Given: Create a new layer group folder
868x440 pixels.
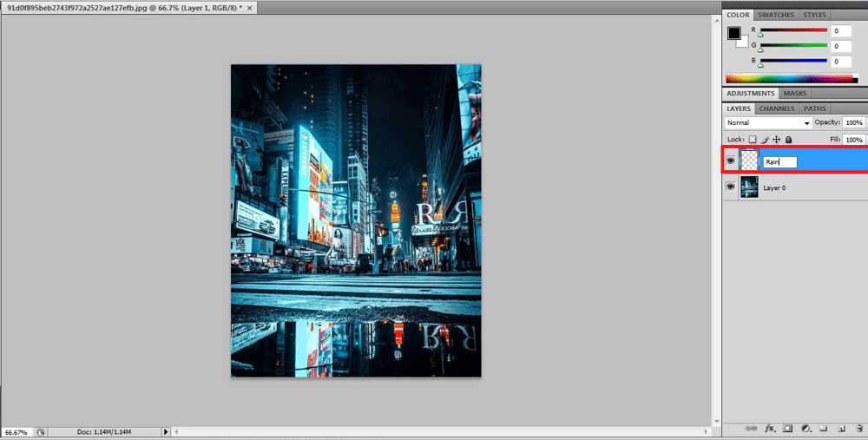Looking at the screenshot, I should pyautogui.click(x=823, y=429).
